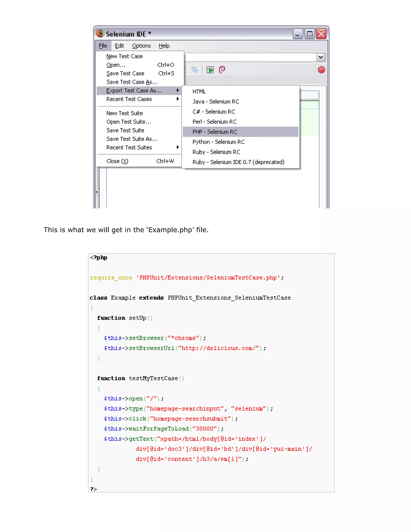Image resolution: width=411 pixels, height=532 pixels.
Task: Choose Java - Selenium RC format
Action: 216,102
